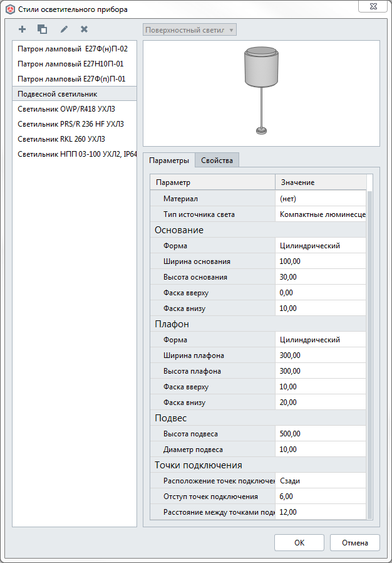392x563 pixels.
Task: Collapse the Точки подключения group header
Action: 258,465
